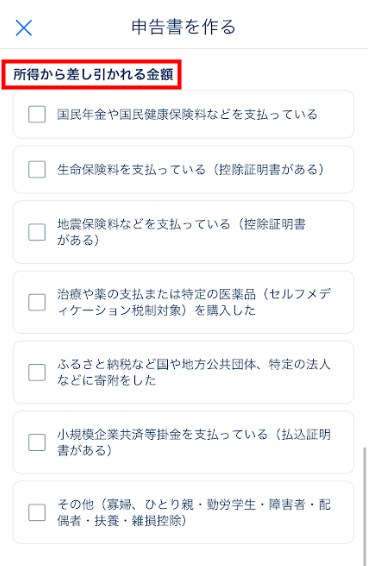368x566 pixels.
Task: Click blank area below the その他 card
Action: (x=181, y=555)
